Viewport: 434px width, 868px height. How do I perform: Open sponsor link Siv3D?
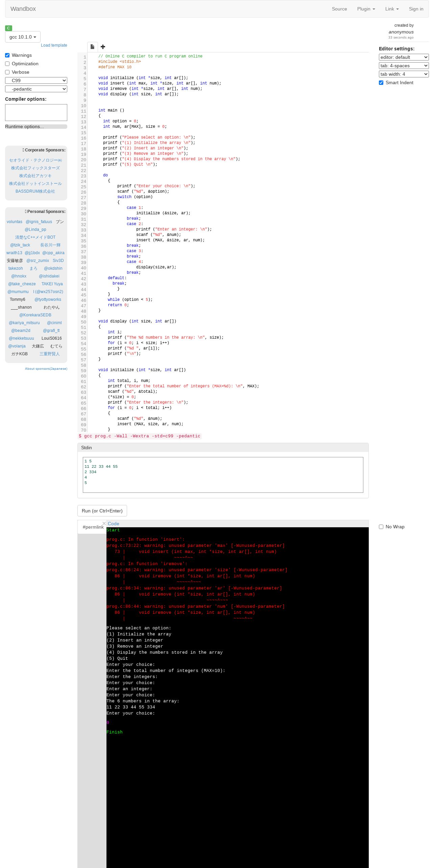(58, 261)
